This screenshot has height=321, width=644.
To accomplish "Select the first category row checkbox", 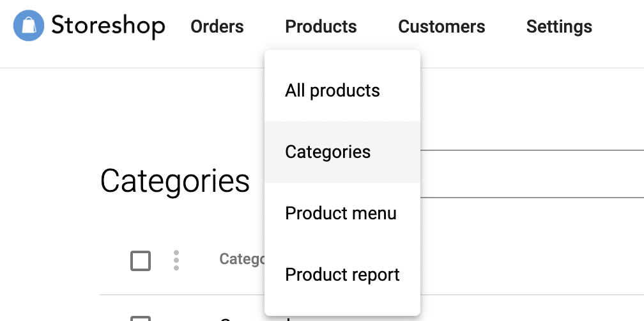I will 141,318.
